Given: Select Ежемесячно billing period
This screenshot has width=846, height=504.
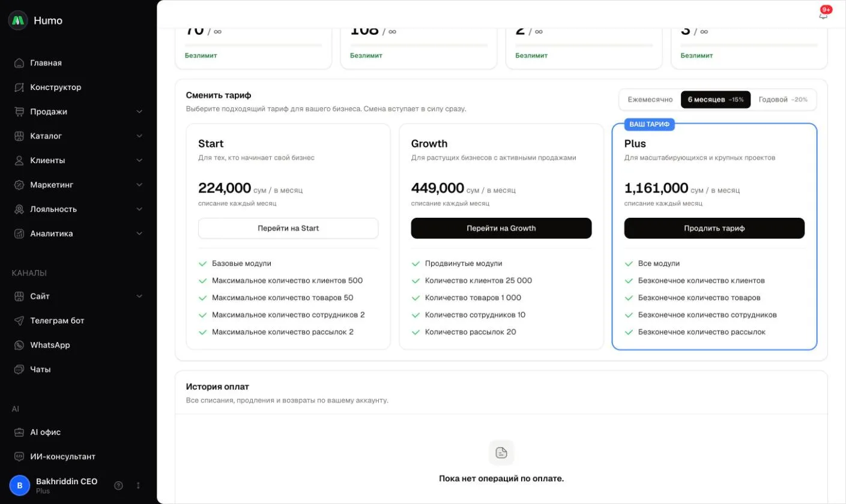Looking at the screenshot, I should pyautogui.click(x=650, y=100).
